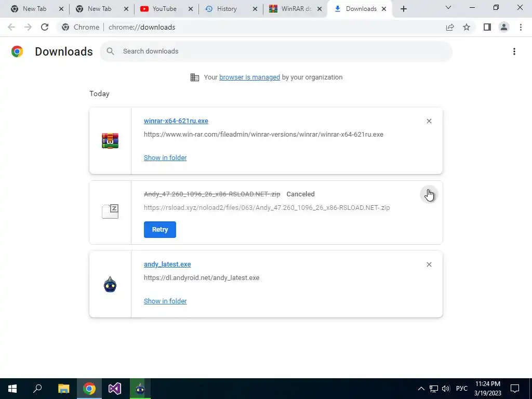
Task: Open File Explorer from the taskbar
Action: point(63,389)
